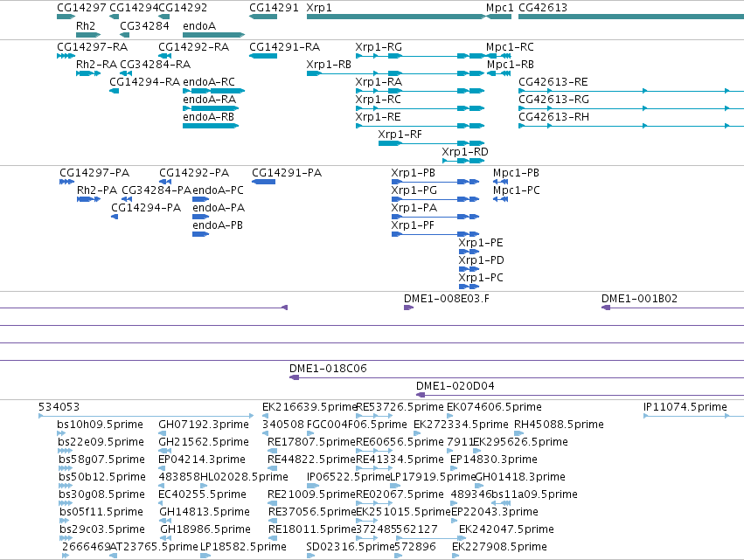Select transcript Rh2-RA label
Screen dimensions: 744x560
pos(96,65)
